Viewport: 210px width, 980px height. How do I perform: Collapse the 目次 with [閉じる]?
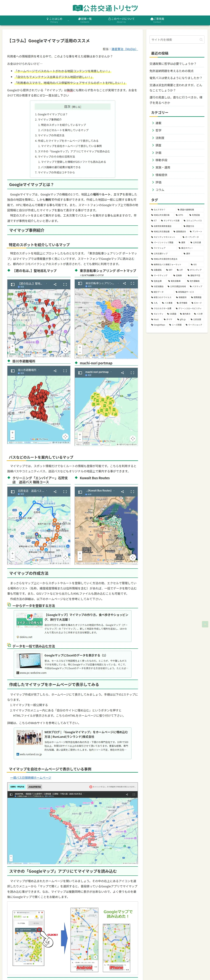(77, 107)
